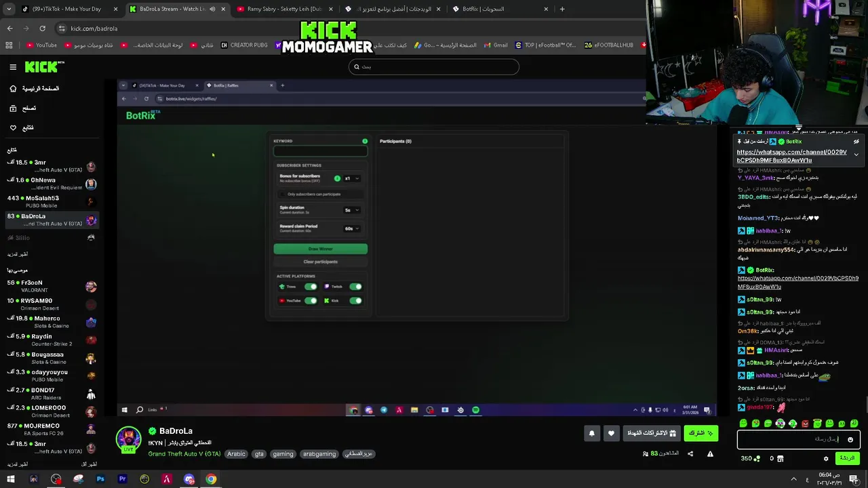Check Only subscribers can participate in the stream
The image size is (868, 488).
coord(283,195)
